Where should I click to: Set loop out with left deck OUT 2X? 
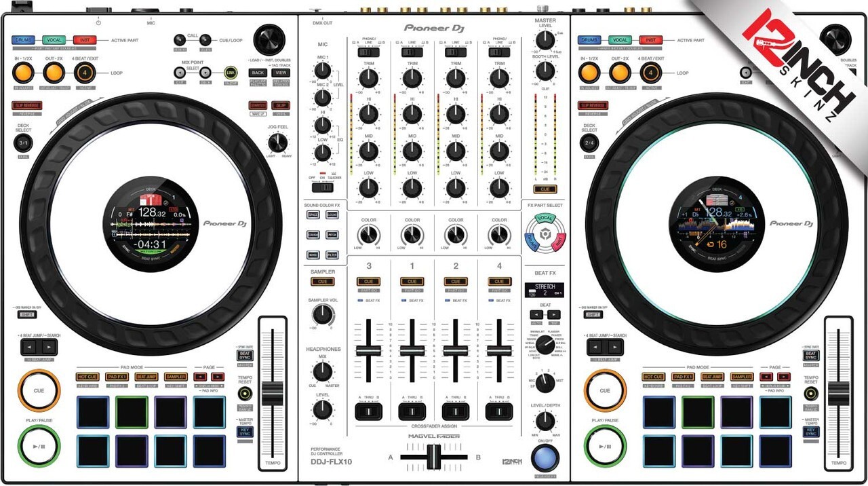(53, 73)
